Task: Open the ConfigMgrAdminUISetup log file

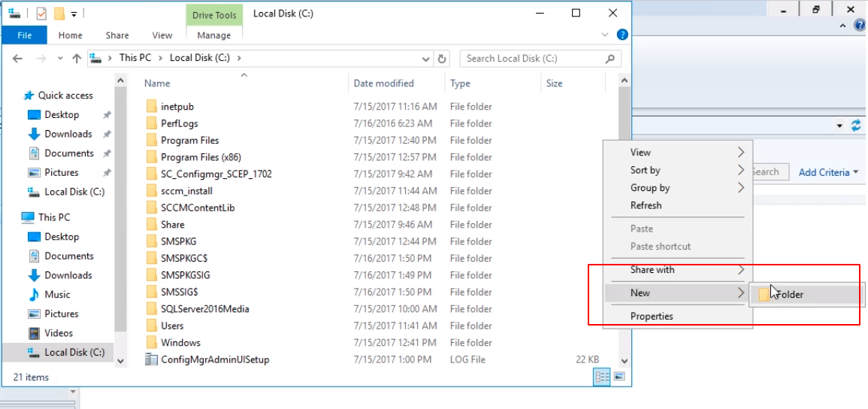Action: point(214,359)
